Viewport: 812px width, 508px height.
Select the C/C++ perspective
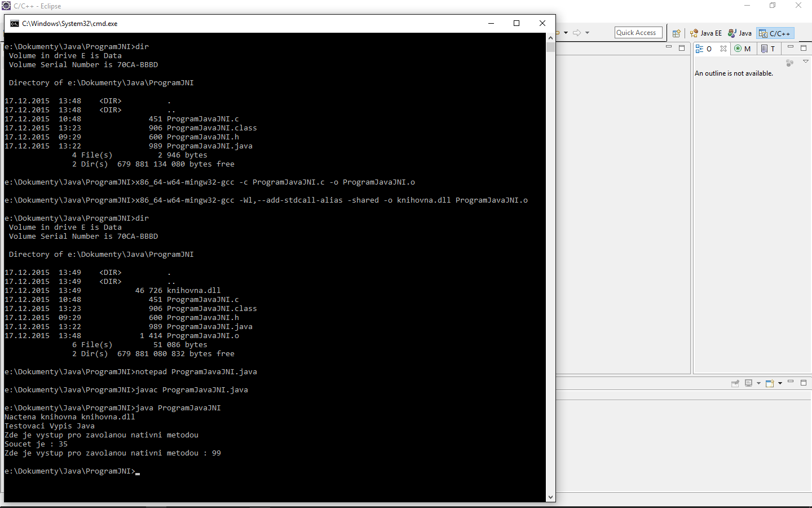[775, 33]
